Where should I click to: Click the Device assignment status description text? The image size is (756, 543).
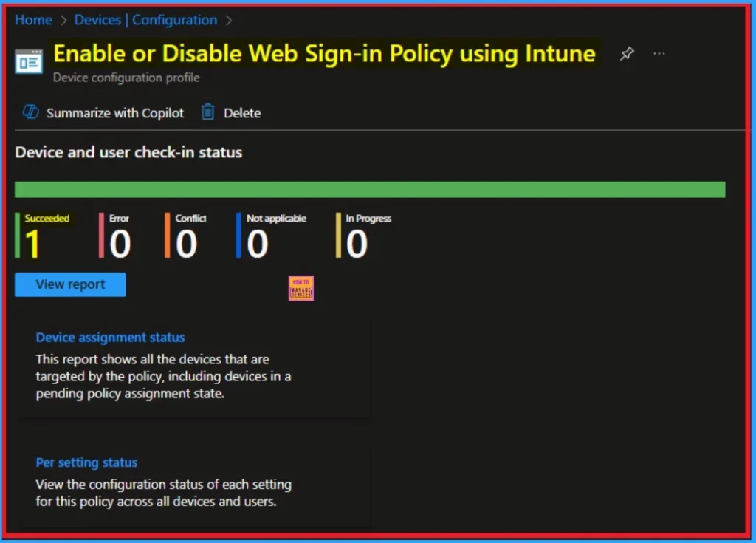(x=163, y=377)
